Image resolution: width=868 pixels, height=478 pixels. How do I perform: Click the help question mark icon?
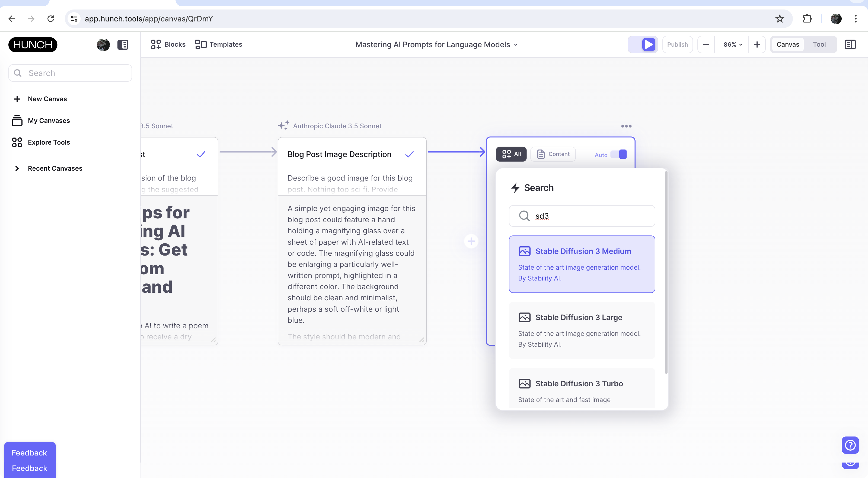[x=850, y=445]
